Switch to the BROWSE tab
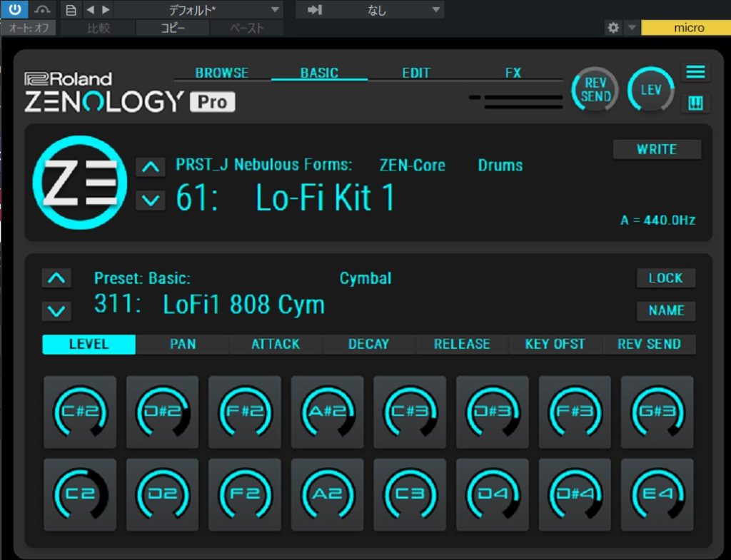The image size is (731, 560). point(222,73)
